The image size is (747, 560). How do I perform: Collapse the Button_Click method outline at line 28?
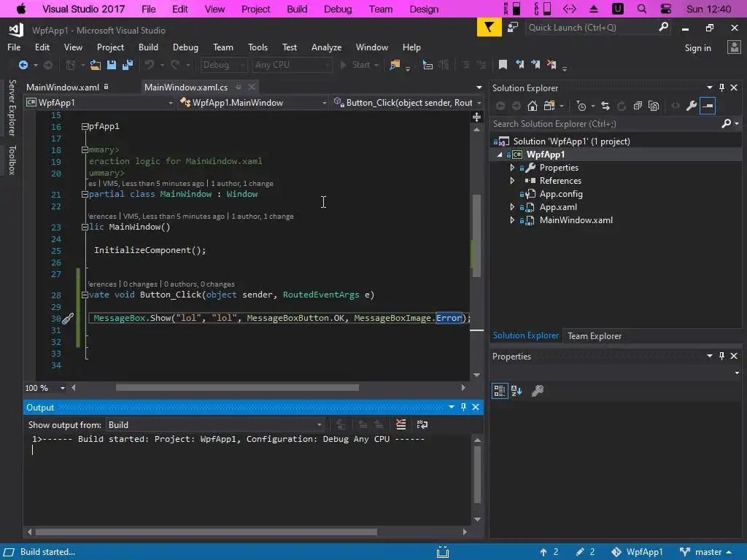click(x=85, y=295)
